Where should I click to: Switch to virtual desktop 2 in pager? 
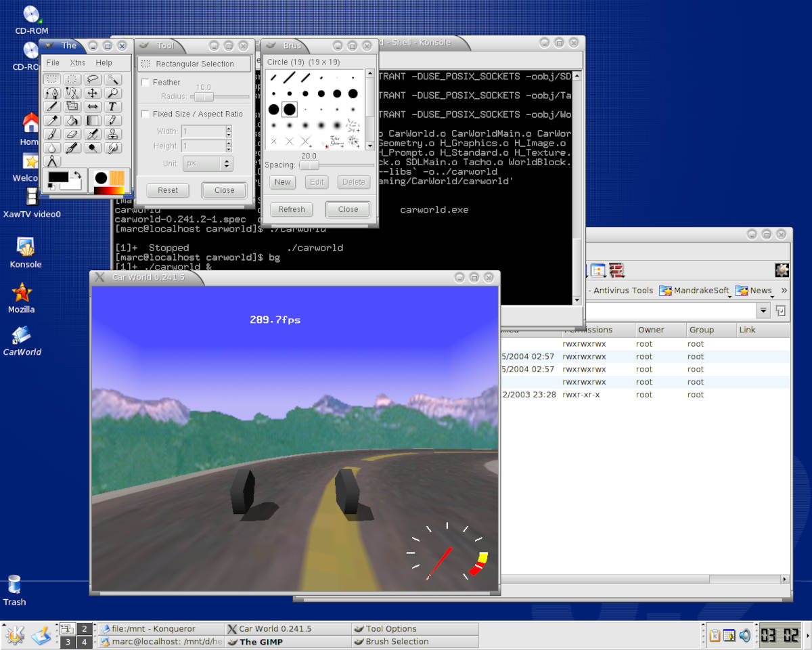[x=85, y=629]
